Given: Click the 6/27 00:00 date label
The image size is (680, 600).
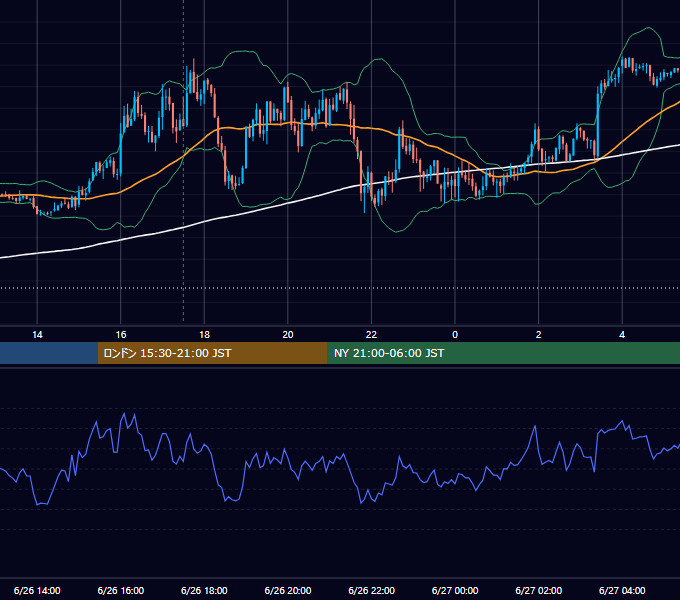Looking at the screenshot, I should pos(455,590).
